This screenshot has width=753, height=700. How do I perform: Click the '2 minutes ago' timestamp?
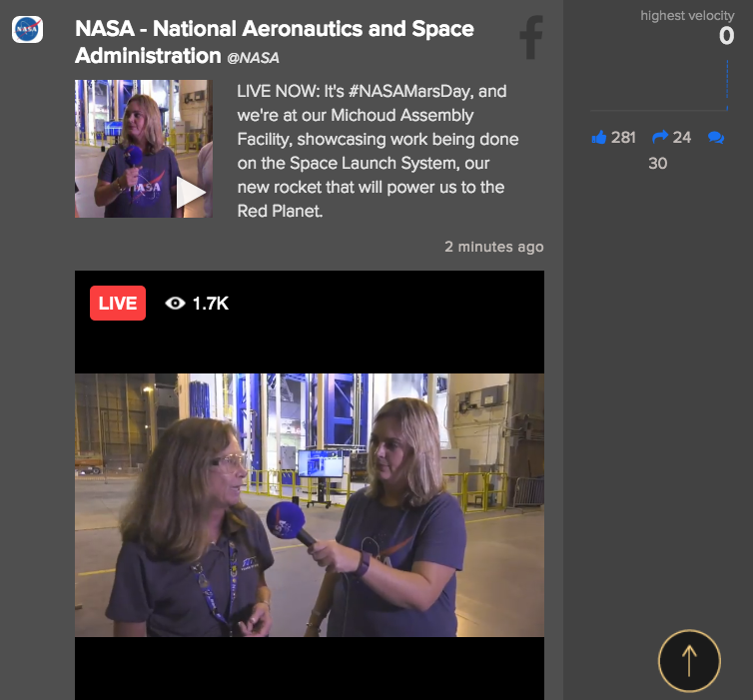493,247
